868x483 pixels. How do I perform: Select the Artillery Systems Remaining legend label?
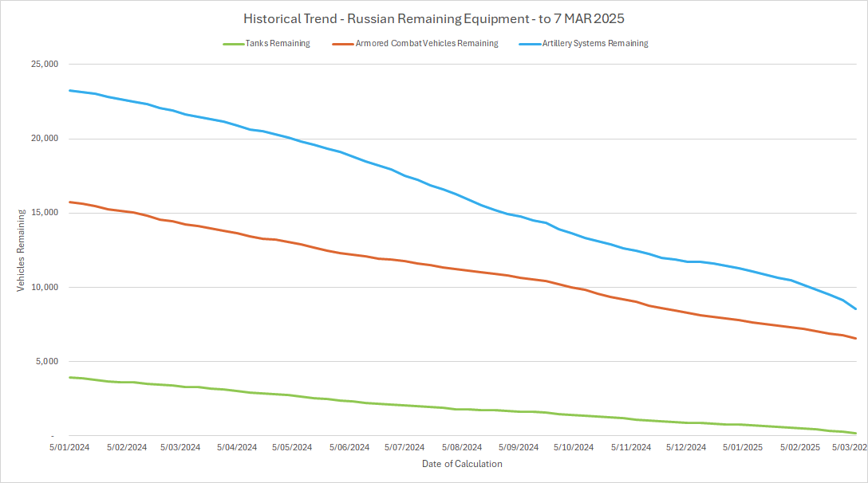[595, 44]
